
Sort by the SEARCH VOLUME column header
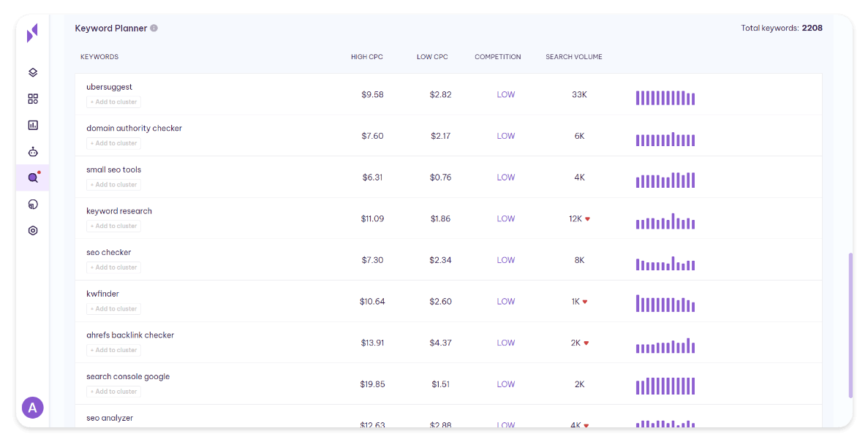(x=573, y=57)
